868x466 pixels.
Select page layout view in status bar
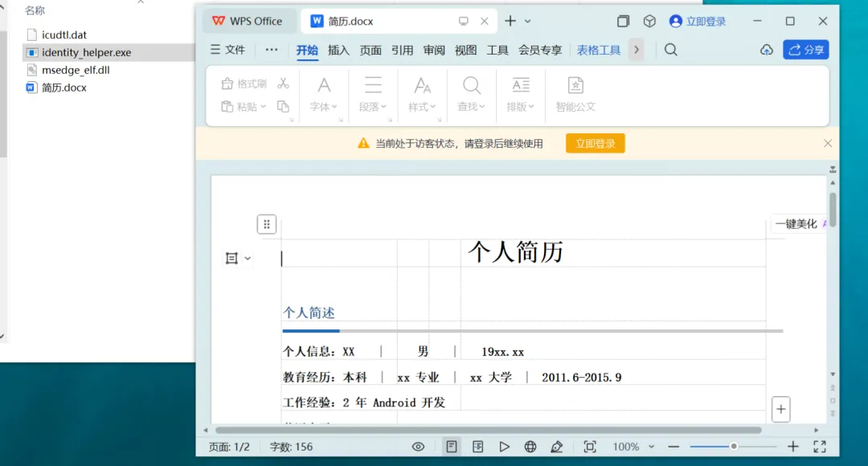tap(452, 447)
